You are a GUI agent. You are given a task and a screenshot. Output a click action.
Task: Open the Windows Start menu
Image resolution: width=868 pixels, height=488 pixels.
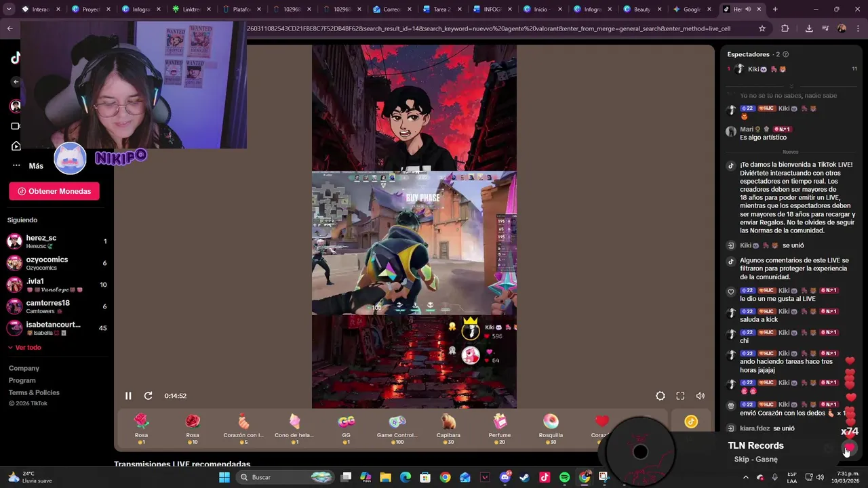pos(224,477)
